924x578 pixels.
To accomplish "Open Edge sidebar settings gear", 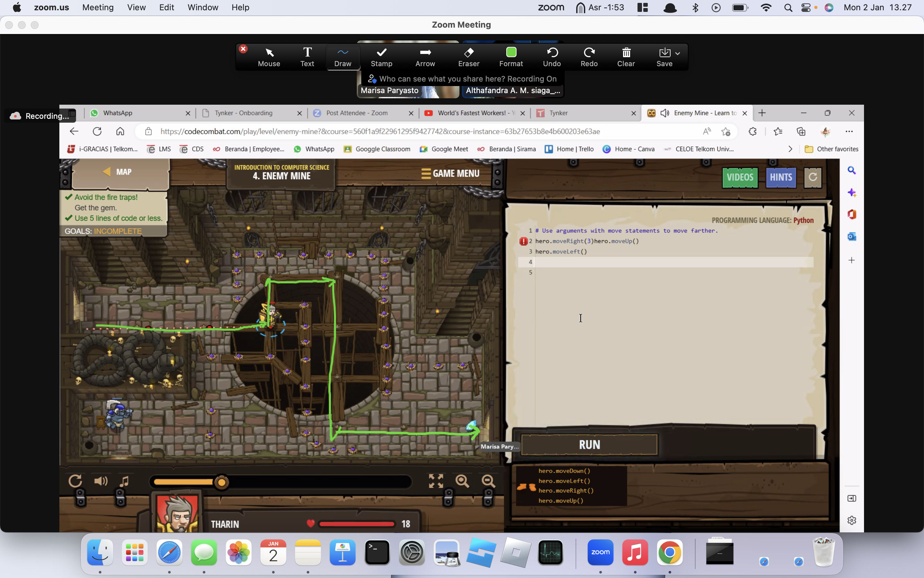I will 851,520.
